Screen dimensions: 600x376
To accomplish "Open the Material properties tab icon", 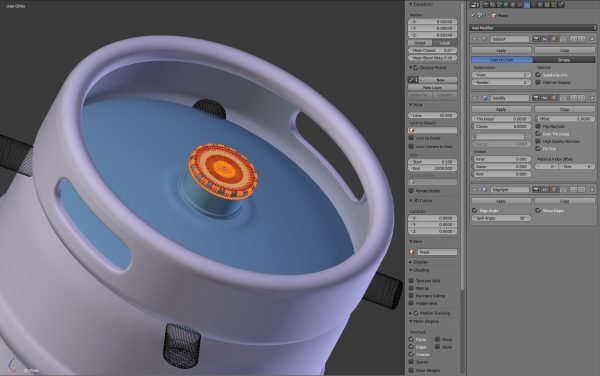I will tap(540, 5).
